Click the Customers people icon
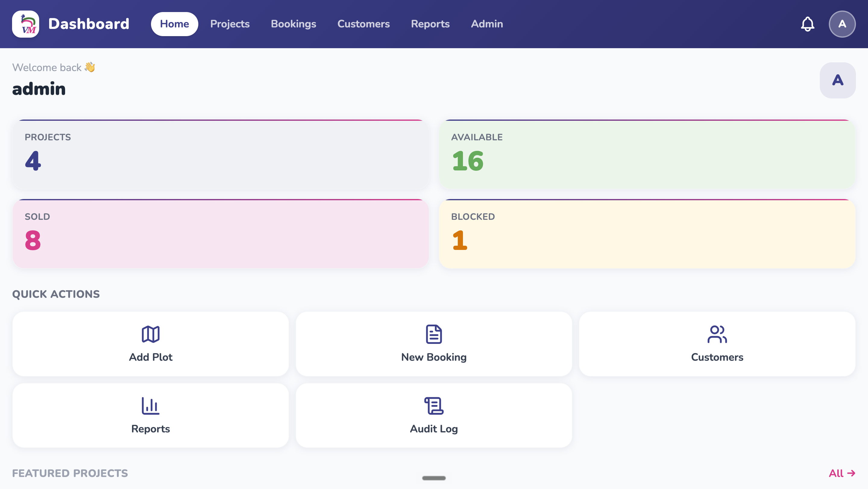The image size is (868, 489). (717, 334)
